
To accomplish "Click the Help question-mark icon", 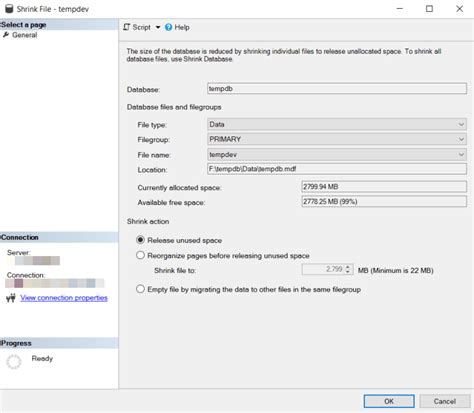I will pos(169,27).
